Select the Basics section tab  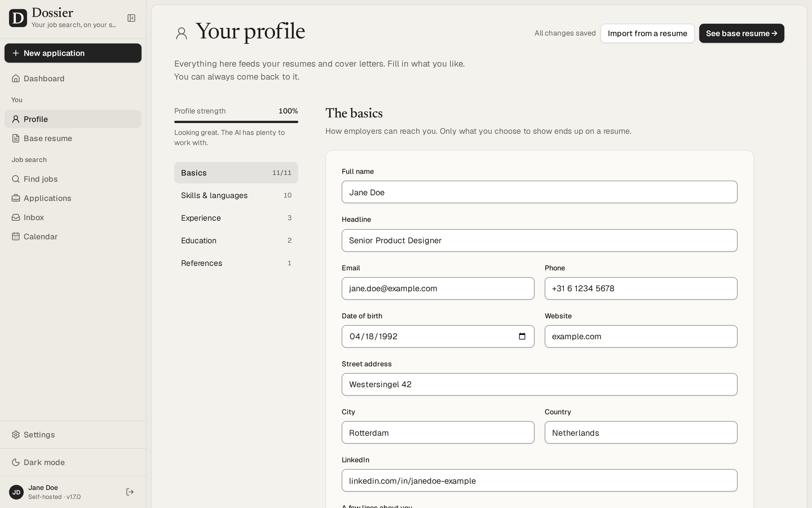[236, 173]
